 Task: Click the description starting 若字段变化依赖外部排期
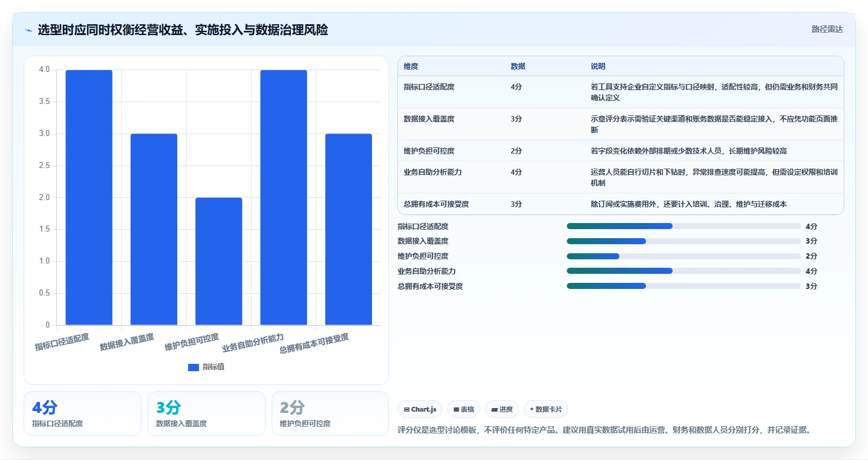click(689, 151)
